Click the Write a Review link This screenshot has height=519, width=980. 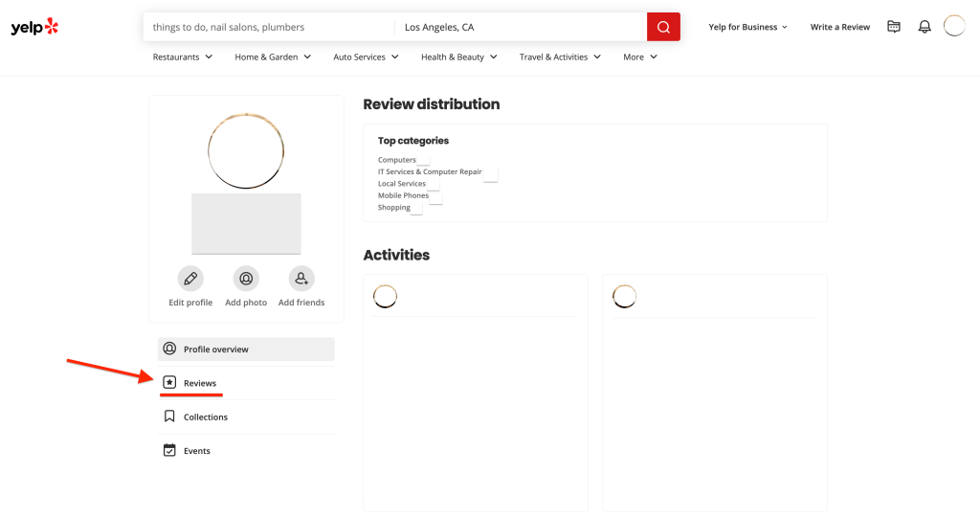tap(839, 27)
